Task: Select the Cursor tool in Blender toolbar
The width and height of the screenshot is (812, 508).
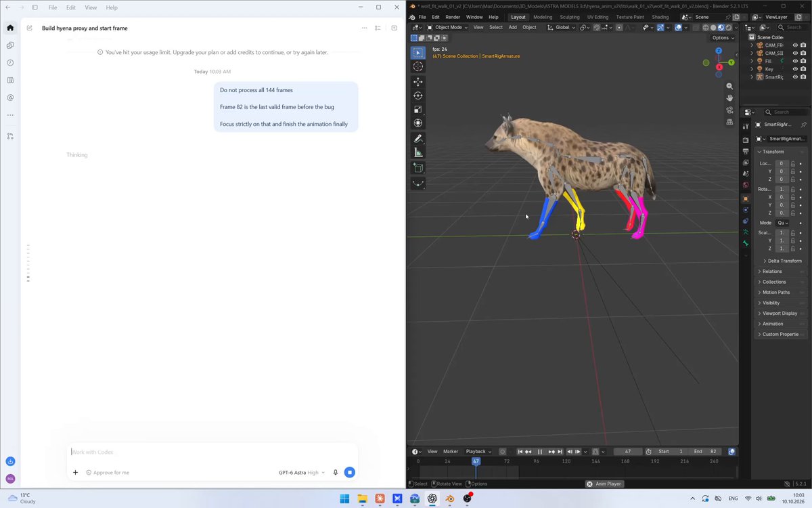Action: 418,66
